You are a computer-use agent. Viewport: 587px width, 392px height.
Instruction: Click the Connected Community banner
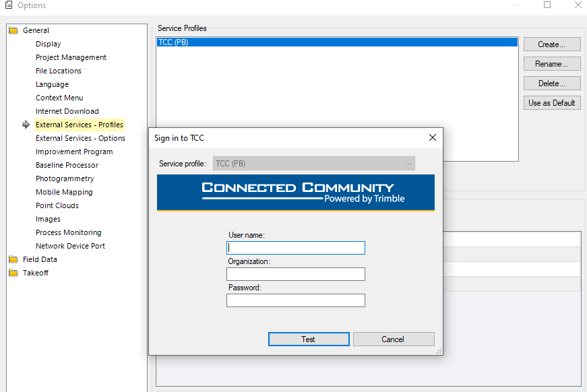(x=296, y=193)
